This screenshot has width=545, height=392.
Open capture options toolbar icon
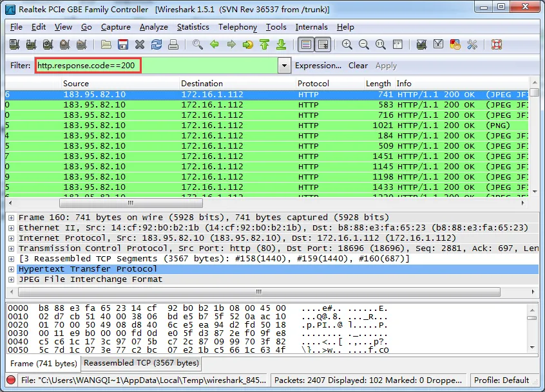point(31,44)
